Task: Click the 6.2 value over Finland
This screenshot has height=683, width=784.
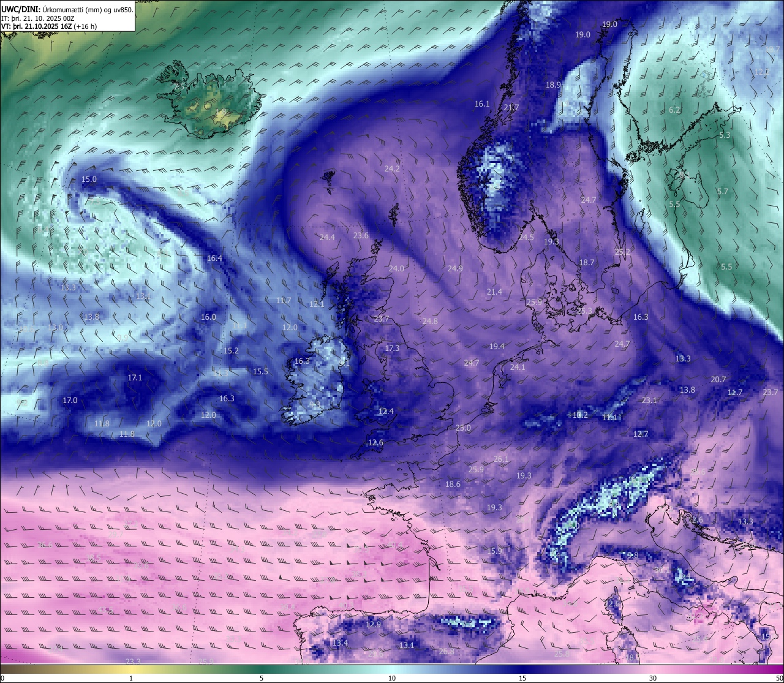Action: [674, 110]
